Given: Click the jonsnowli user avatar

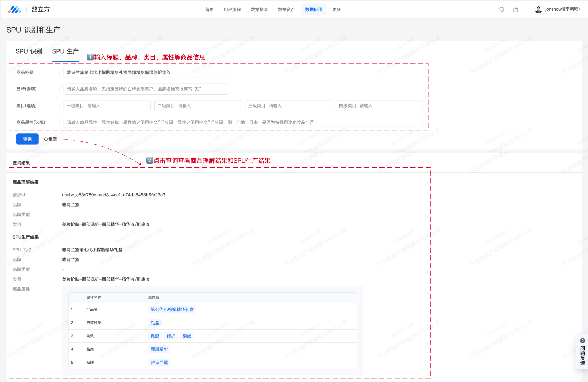Looking at the screenshot, I should point(538,10).
